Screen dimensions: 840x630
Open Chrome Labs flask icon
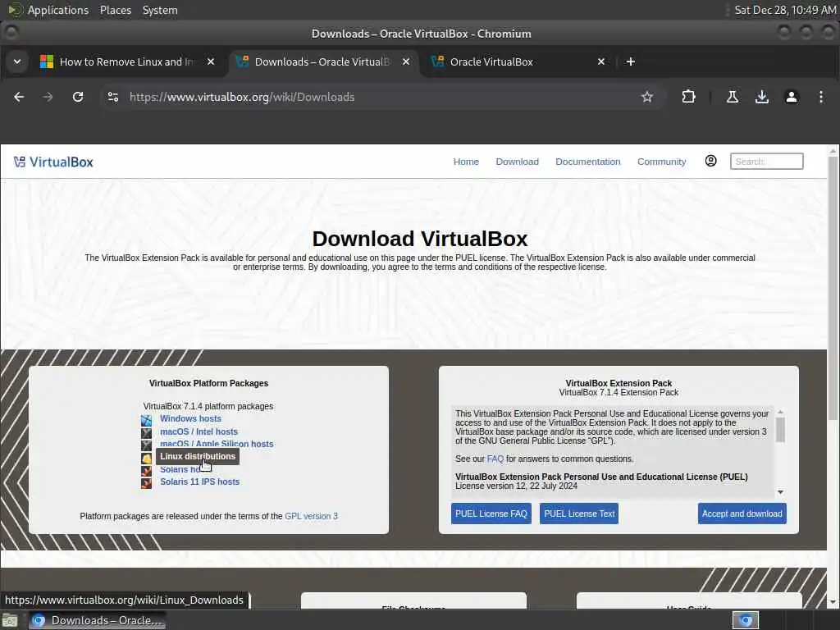[733, 97]
